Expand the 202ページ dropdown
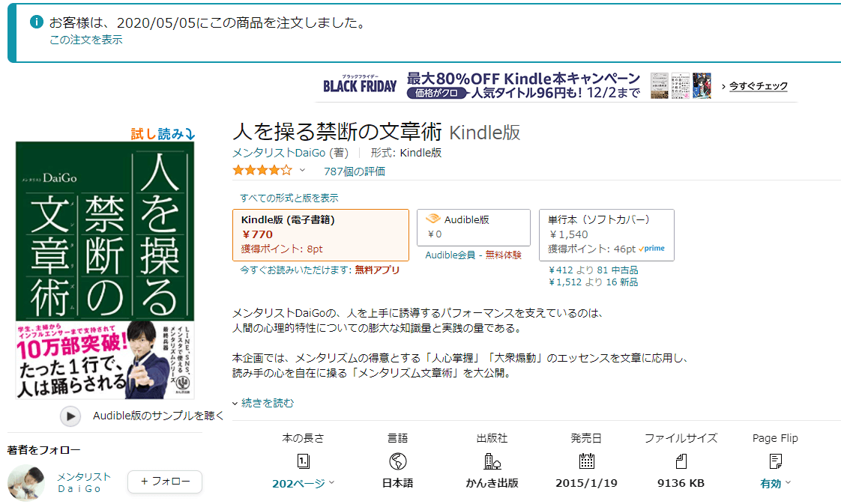Image resolution: width=841 pixels, height=504 pixels. pos(303,484)
